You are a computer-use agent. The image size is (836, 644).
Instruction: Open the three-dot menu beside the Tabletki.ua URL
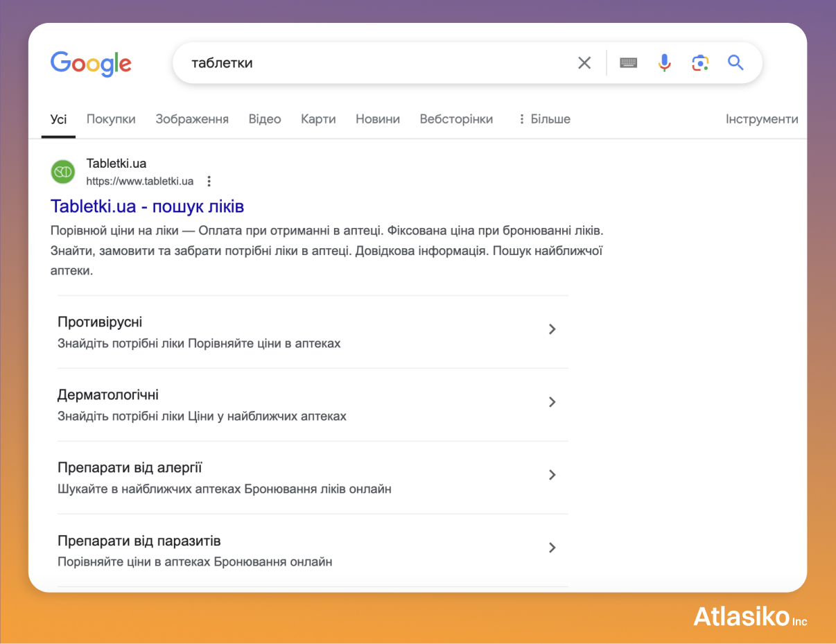(x=209, y=181)
